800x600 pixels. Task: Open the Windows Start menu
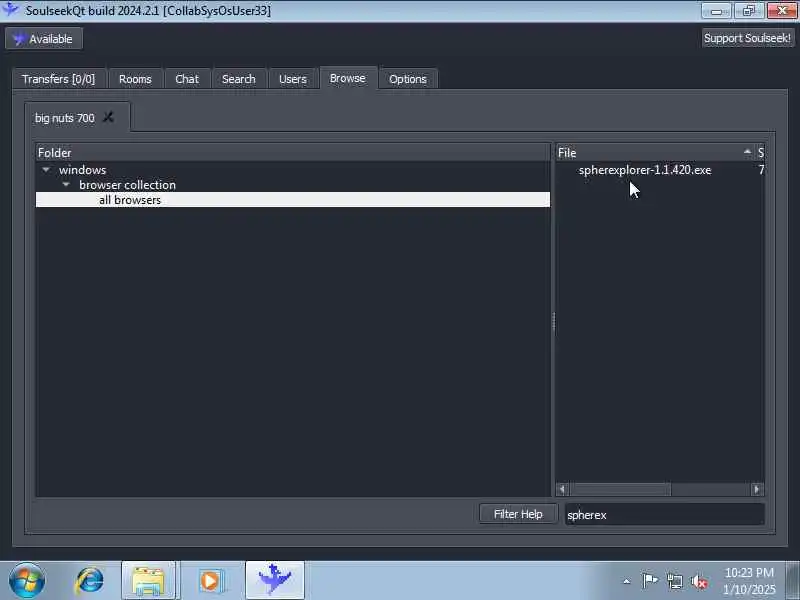pos(27,581)
